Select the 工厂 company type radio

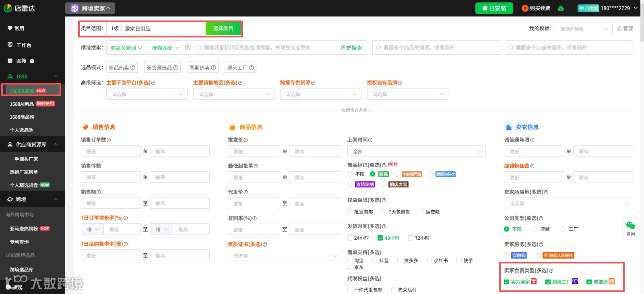coord(563,229)
